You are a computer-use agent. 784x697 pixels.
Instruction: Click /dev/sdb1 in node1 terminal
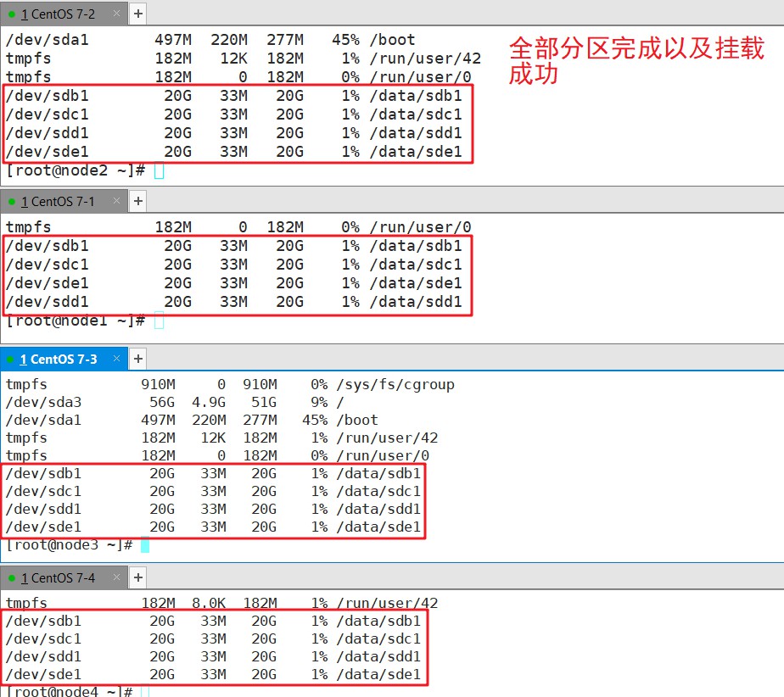tap(48, 246)
